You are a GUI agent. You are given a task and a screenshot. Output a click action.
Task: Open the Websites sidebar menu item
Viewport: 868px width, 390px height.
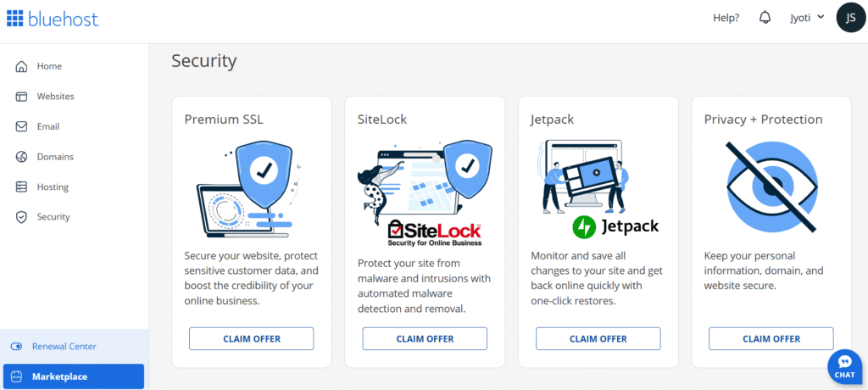coord(55,97)
